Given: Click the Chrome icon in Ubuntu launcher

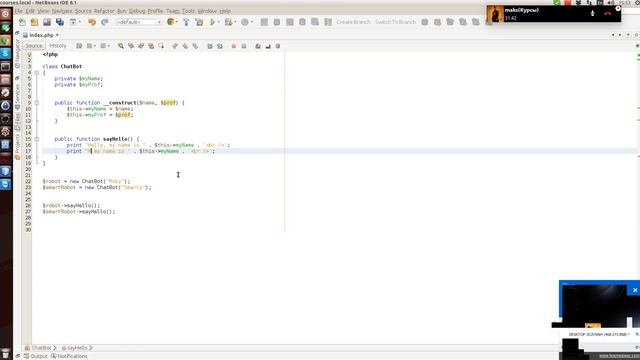Looking at the screenshot, I should pos(5,40).
